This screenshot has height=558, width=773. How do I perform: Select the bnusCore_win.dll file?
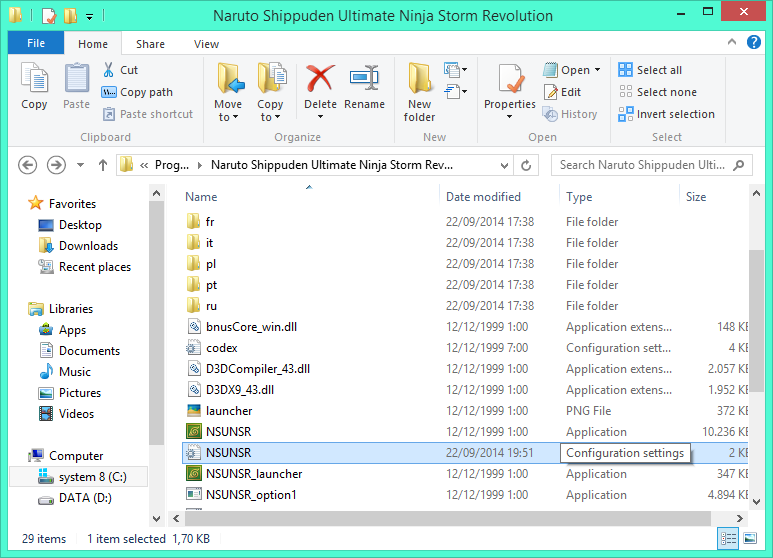pos(251,327)
